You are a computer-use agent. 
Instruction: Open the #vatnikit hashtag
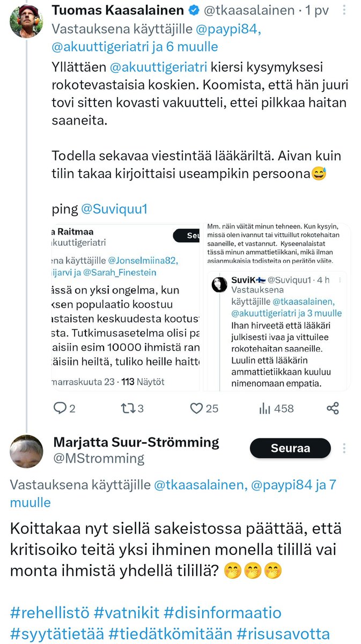point(128,612)
